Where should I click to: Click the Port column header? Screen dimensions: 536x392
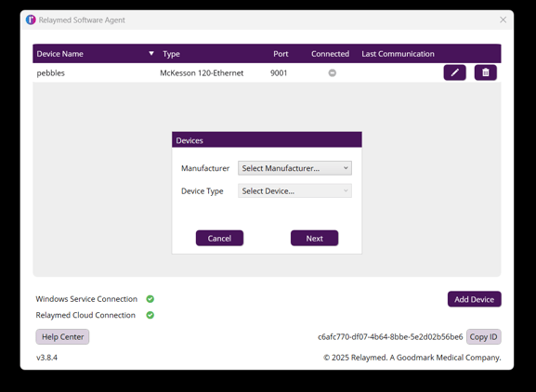click(x=281, y=54)
